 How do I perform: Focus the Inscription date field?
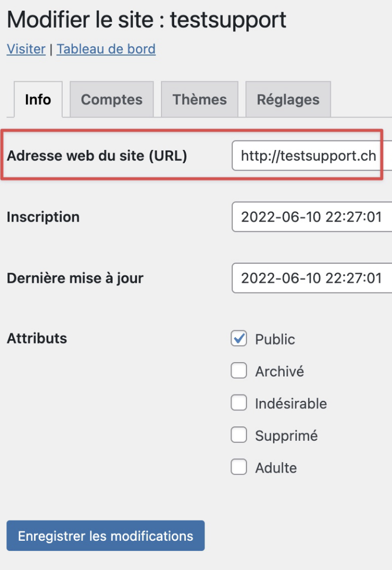coord(311,217)
